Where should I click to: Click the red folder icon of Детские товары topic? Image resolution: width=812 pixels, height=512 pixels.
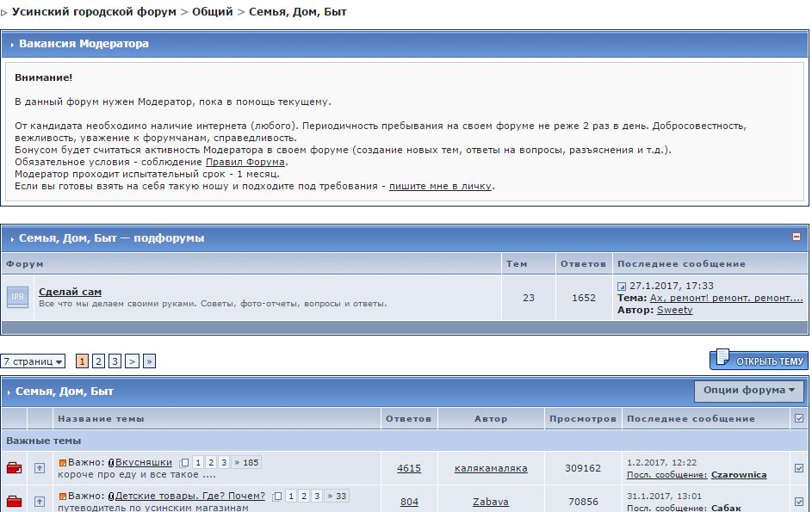pyautogui.click(x=15, y=501)
